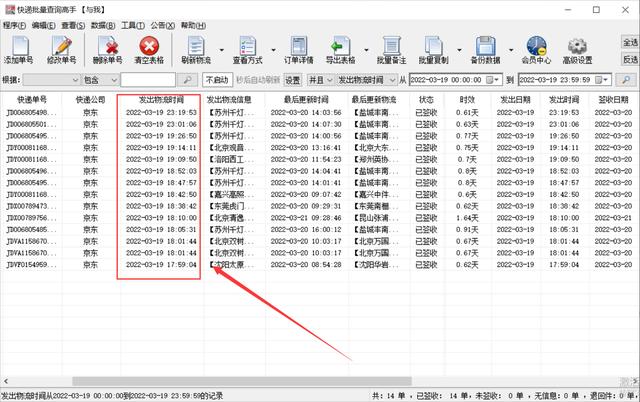Viewport: 640px width, 402px height.
Task: Click 2022-03-21 09:28:46 last update cell
Action: coord(306,218)
